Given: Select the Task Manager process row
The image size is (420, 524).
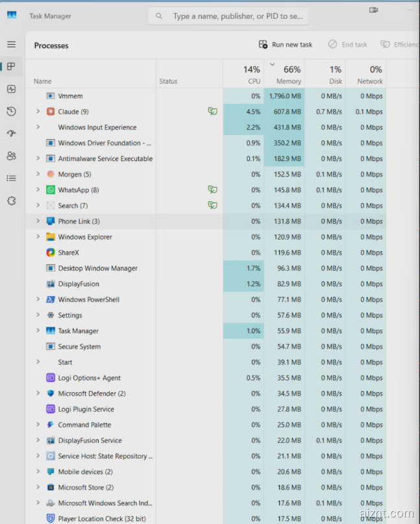Looking at the screenshot, I should 206,331.
